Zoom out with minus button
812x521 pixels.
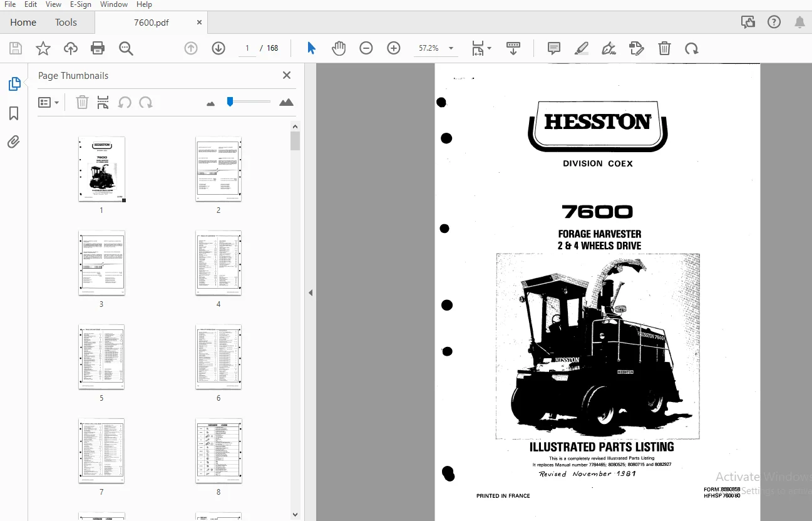366,48
